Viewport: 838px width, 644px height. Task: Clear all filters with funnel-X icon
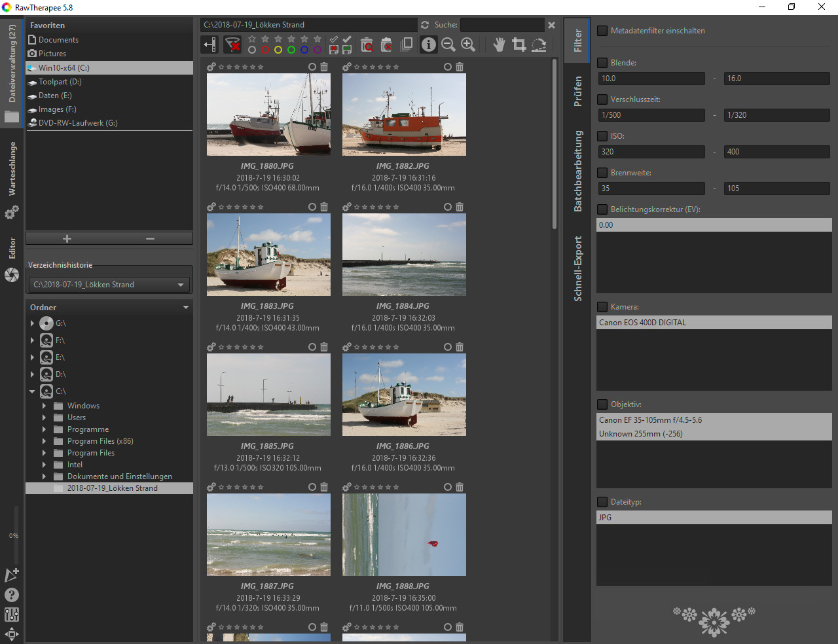[232, 45]
